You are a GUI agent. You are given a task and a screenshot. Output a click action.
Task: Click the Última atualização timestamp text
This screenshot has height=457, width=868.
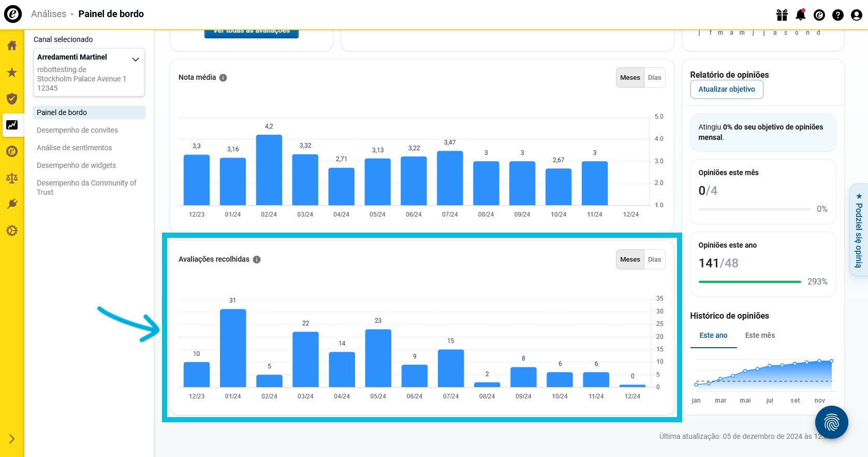(x=744, y=436)
